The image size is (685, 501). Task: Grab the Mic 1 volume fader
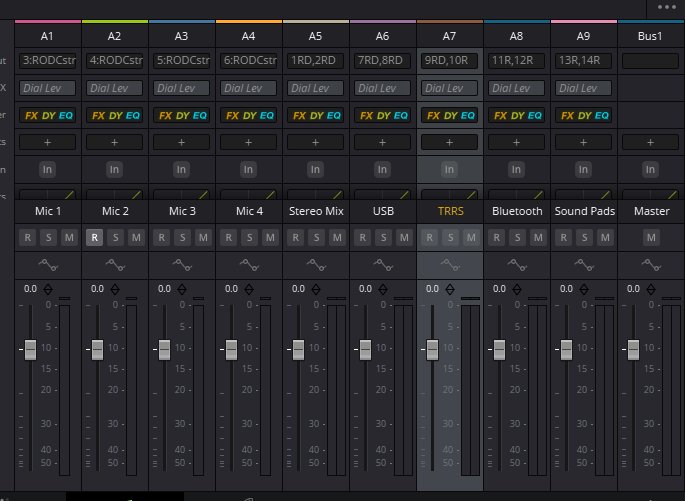30,349
